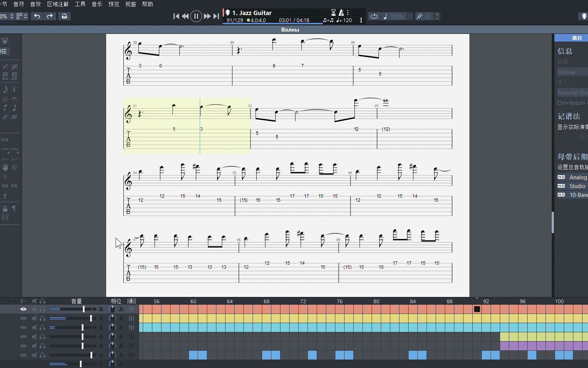Click the pilcrow paragraph icon
The height and width of the screenshot is (368, 588).
14,209
